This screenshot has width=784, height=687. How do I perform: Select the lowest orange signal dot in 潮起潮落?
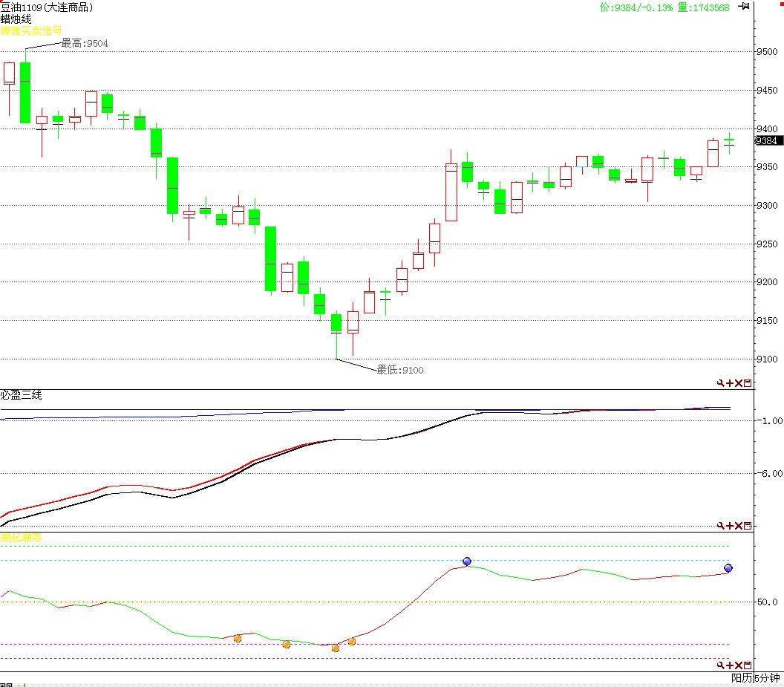pos(336,648)
